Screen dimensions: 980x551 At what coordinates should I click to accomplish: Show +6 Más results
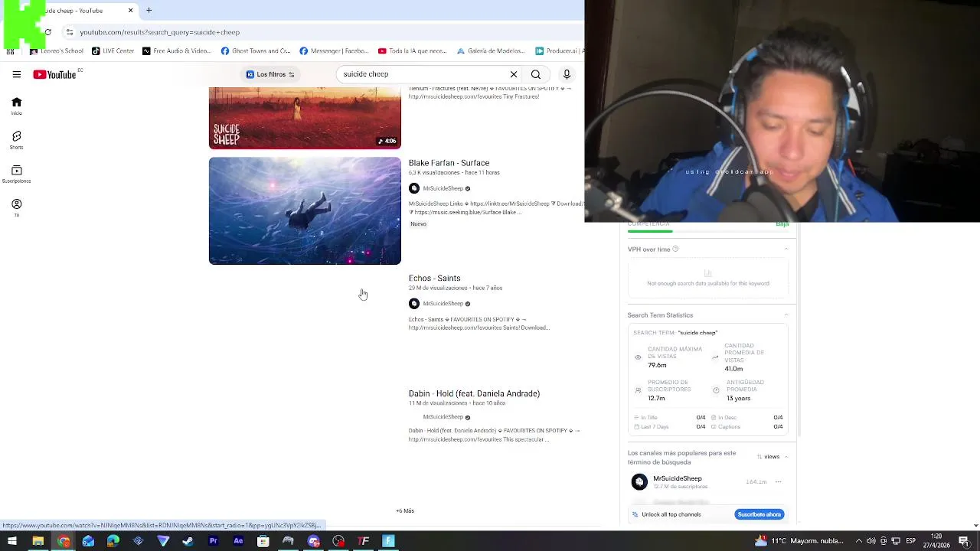(x=405, y=510)
